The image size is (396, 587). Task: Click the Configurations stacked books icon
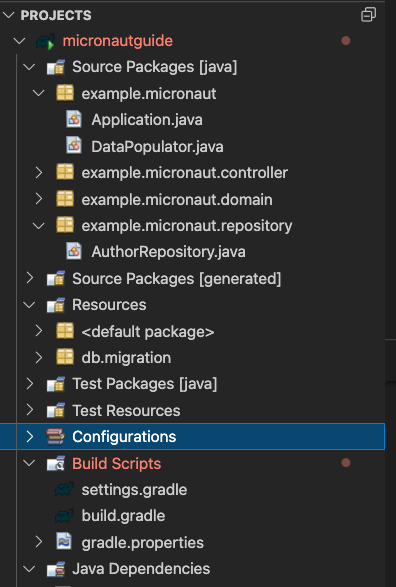coord(55,437)
